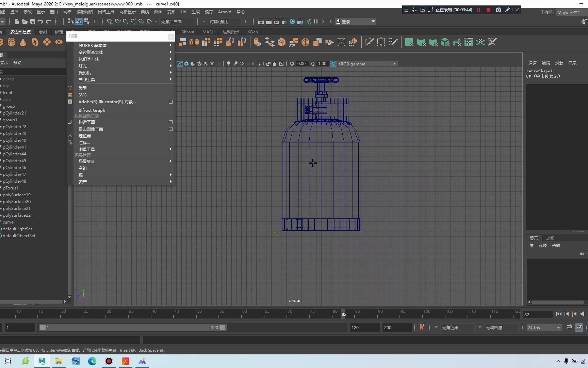Screen dimensions: 588x368
Task: Open the Arnold menu
Action: (225, 12)
